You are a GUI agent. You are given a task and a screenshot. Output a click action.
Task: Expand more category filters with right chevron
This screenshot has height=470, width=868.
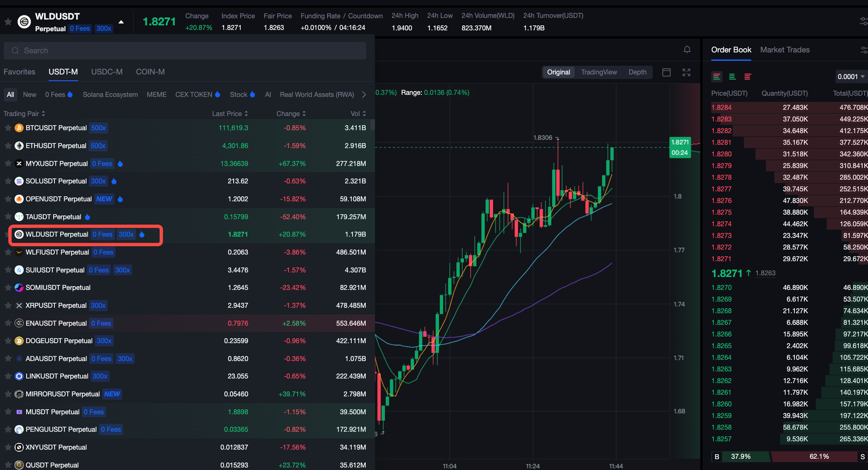(x=364, y=94)
